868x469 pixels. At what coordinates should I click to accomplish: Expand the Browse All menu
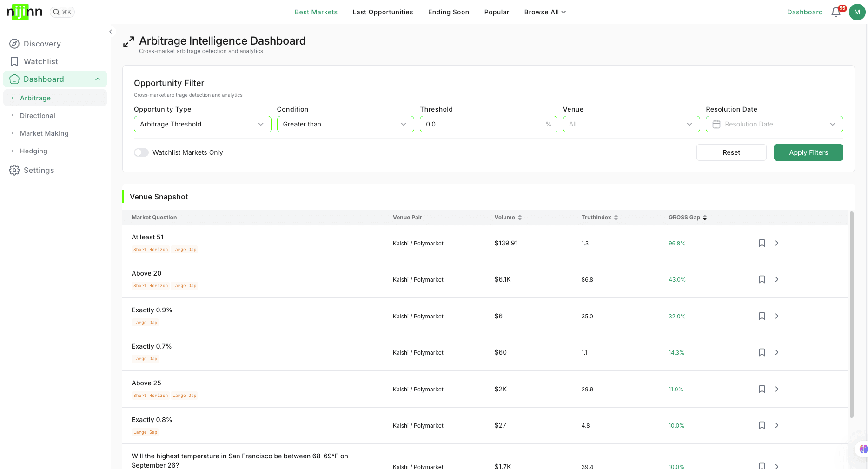pos(545,12)
